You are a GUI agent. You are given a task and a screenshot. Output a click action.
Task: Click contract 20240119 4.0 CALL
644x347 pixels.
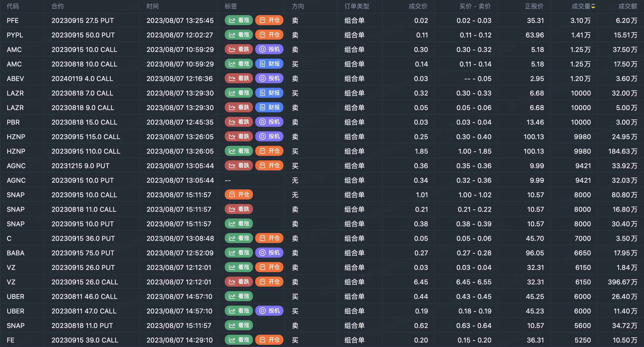click(82, 79)
